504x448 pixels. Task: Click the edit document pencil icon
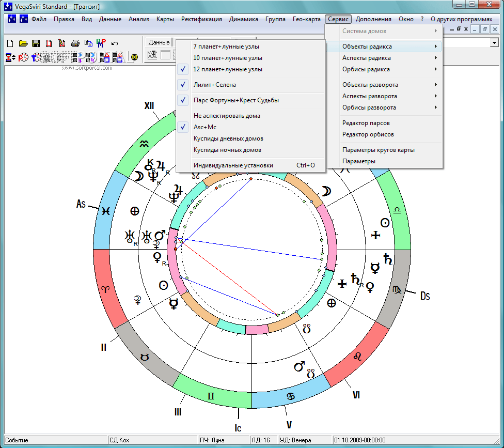[62, 43]
